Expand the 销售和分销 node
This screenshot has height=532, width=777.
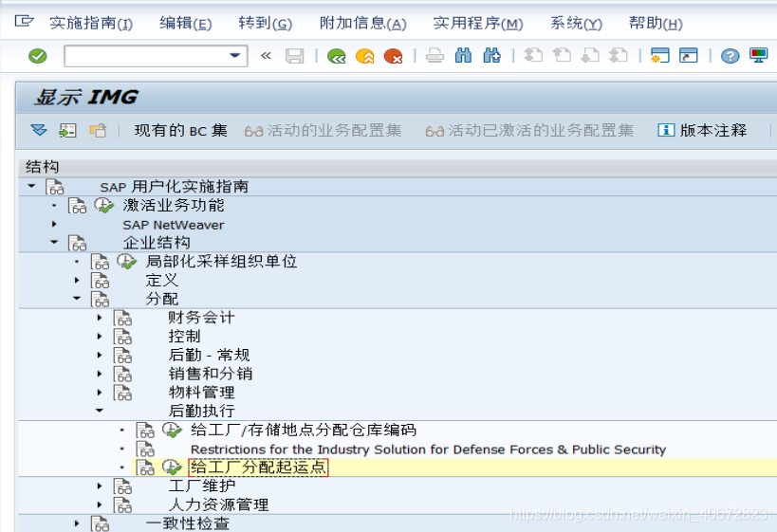100,374
